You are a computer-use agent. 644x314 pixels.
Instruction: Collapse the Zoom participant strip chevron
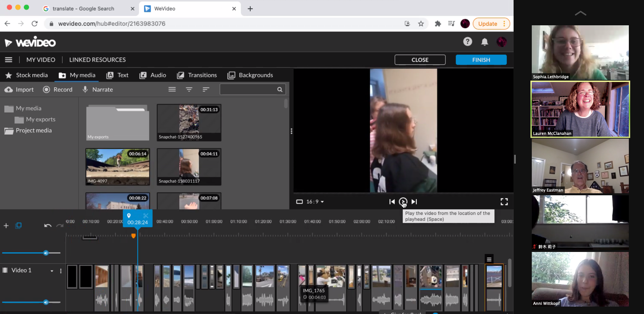pos(580,13)
